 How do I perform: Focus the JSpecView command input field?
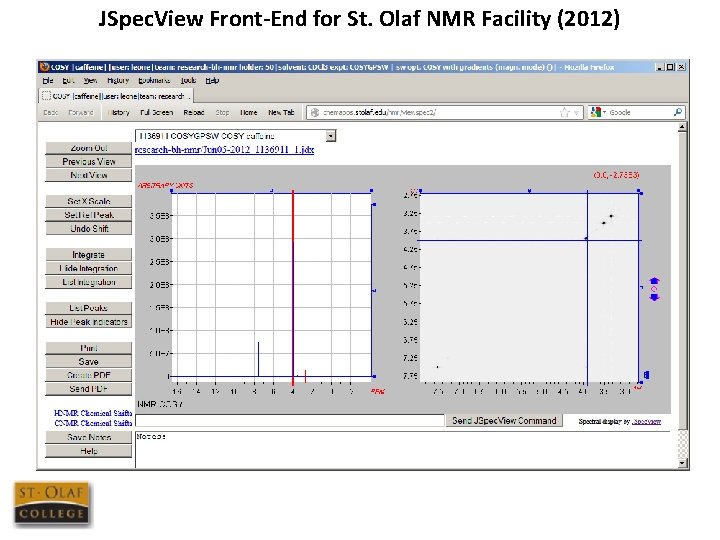[290, 421]
